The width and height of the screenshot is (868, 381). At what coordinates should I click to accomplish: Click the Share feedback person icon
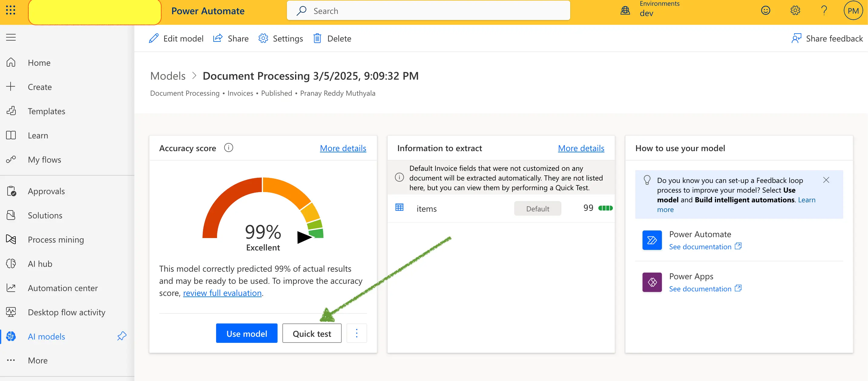point(796,38)
